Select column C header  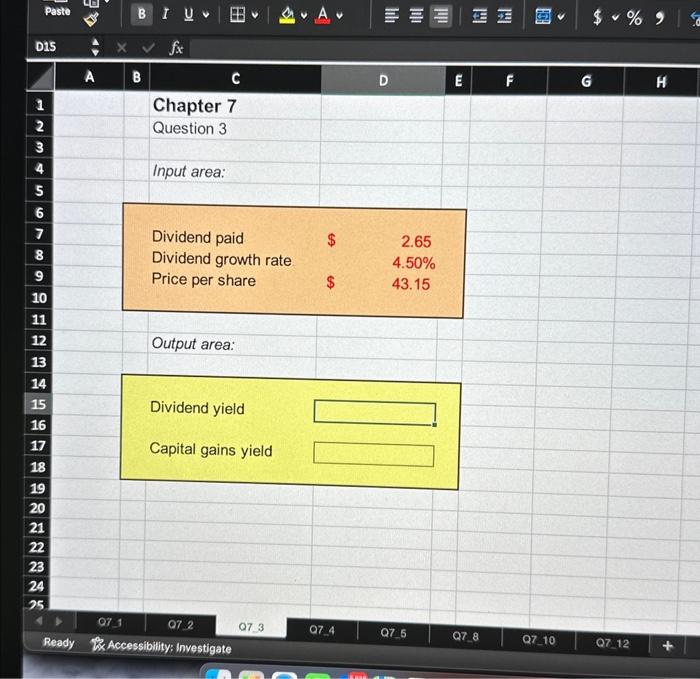236,79
